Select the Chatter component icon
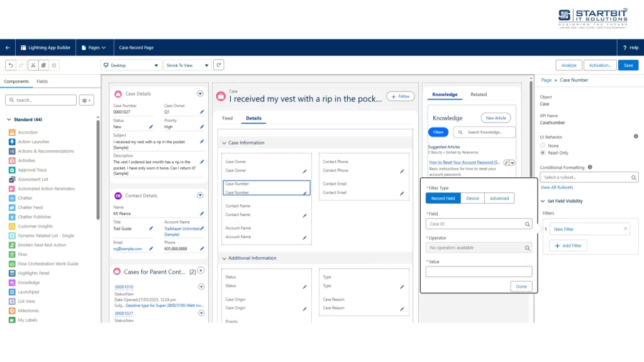This screenshot has width=644, height=362. click(x=12, y=198)
